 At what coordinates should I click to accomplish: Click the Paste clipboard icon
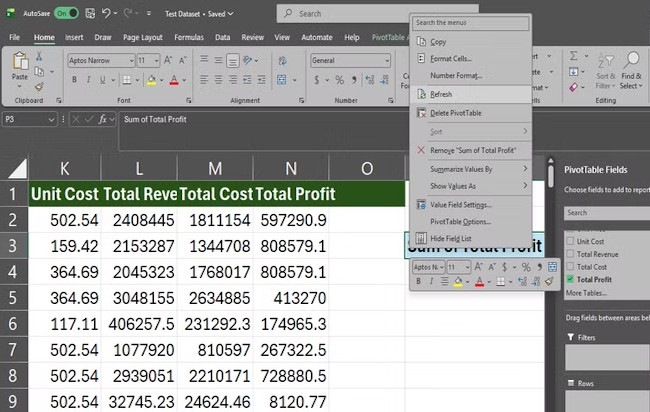[x=20, y=61]
